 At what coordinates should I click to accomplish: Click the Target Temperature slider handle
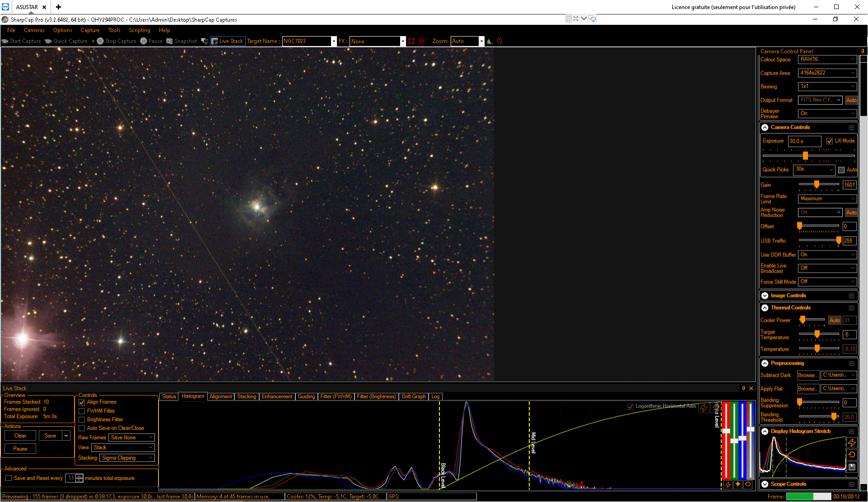tap(817, 334)
